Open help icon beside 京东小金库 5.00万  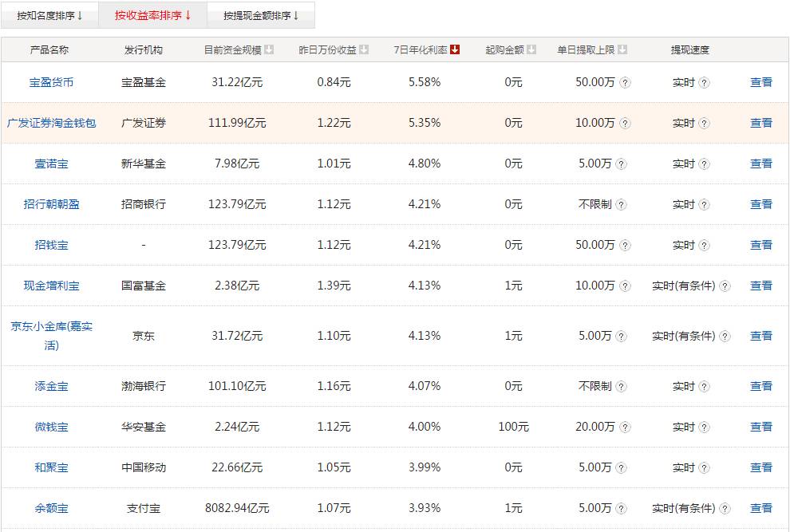(x=621, y=336)
